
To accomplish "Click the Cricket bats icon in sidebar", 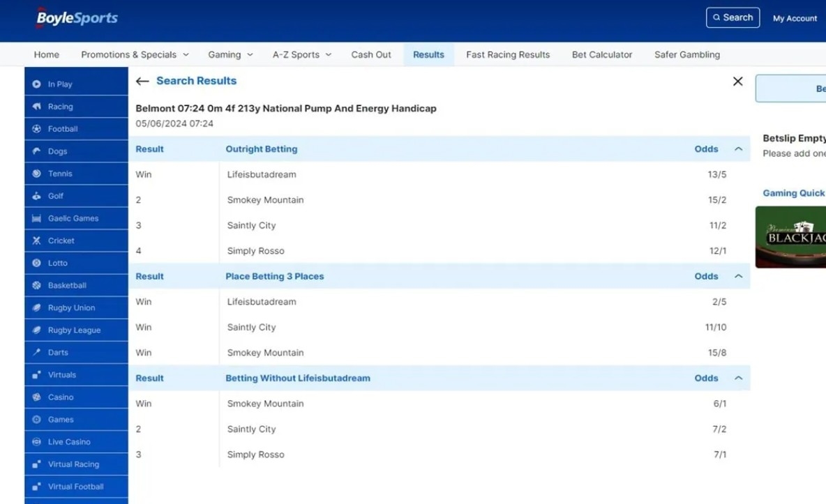I will pyautogui.click(x=37, y=240).
